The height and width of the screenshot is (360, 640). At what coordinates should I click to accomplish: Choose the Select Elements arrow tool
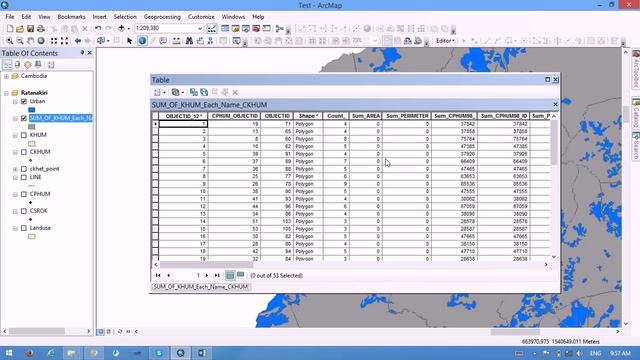129,41
